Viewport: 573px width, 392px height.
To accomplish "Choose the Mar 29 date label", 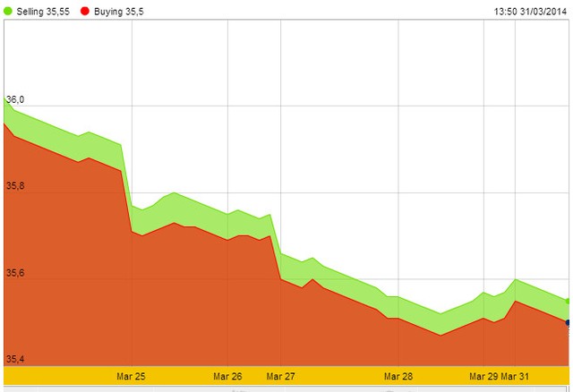I will point(483,377).
